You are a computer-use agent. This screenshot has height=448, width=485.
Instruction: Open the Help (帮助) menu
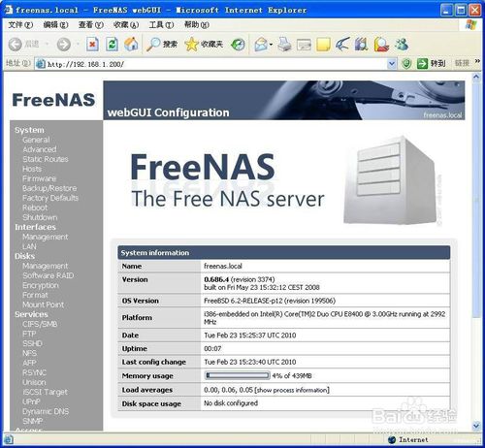coord(197,24)
